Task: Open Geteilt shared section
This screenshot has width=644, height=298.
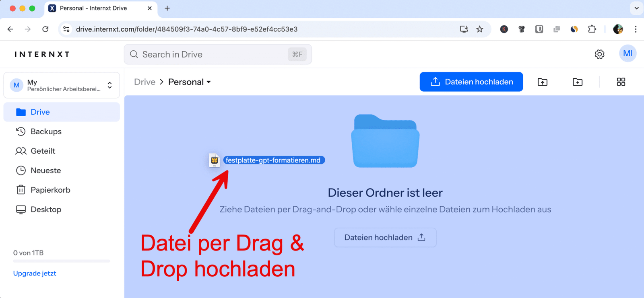Action: pyautogui.click(x=62, y=151)
